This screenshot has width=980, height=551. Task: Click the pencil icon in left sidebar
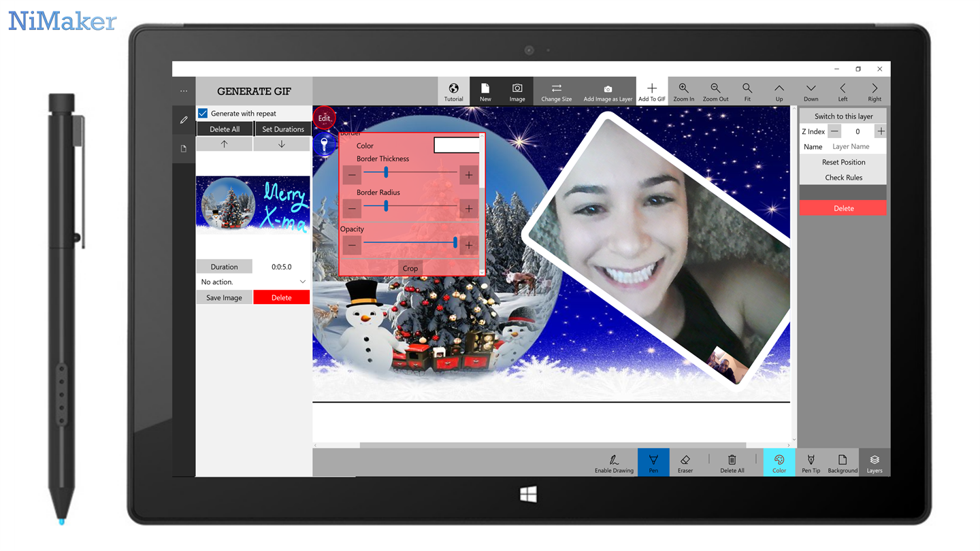coord(184,120)
